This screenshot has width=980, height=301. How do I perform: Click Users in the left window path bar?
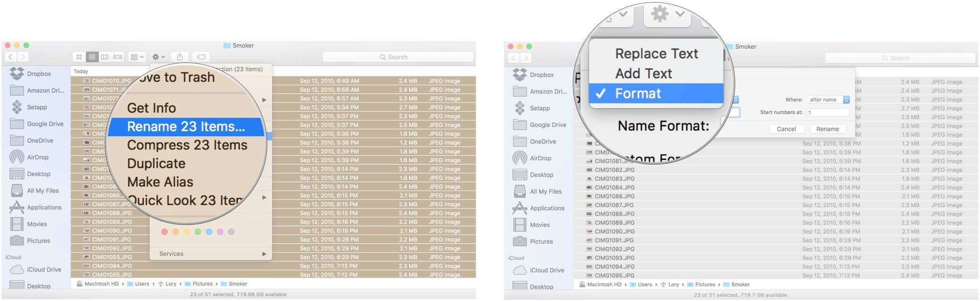(x=138, y=284)
